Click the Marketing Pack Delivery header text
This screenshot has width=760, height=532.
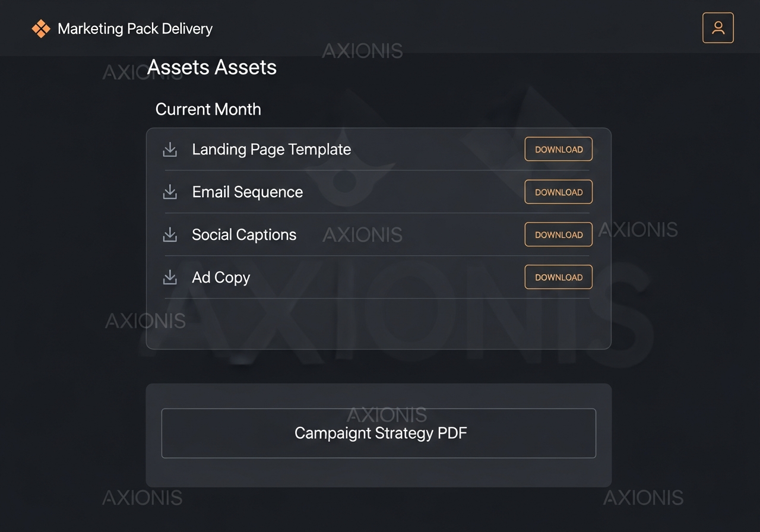134,28
